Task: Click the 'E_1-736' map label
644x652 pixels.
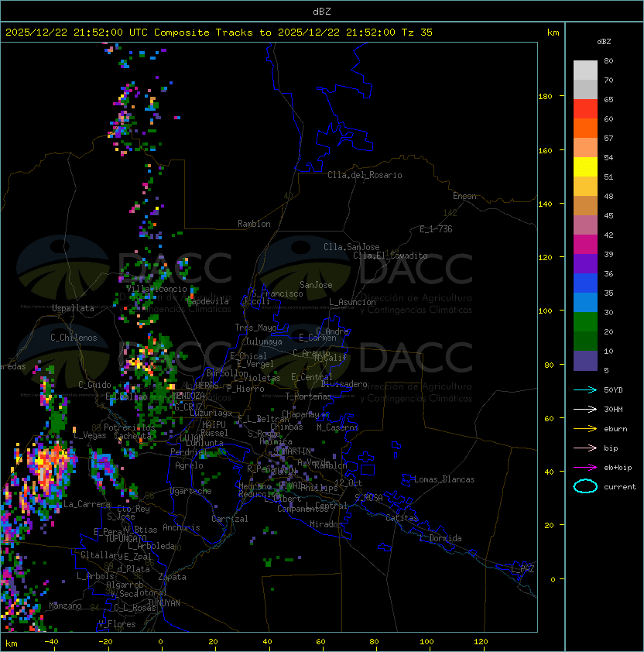Action: pyautogui.click(x=436, y=229)
